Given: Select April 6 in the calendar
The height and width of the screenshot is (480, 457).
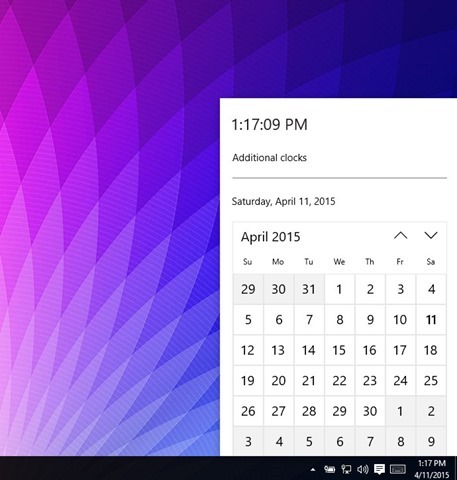Looking at the screenshot, I should coord(279,320).
